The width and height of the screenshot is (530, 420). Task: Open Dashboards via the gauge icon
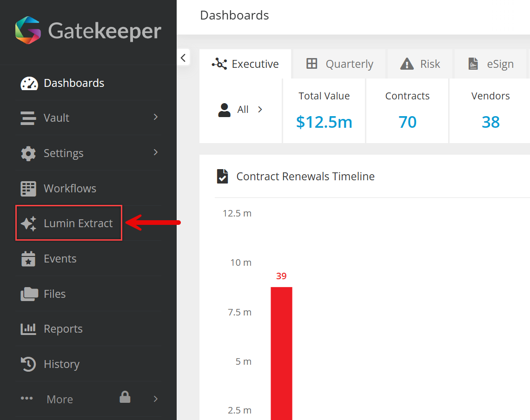[29, 83]
